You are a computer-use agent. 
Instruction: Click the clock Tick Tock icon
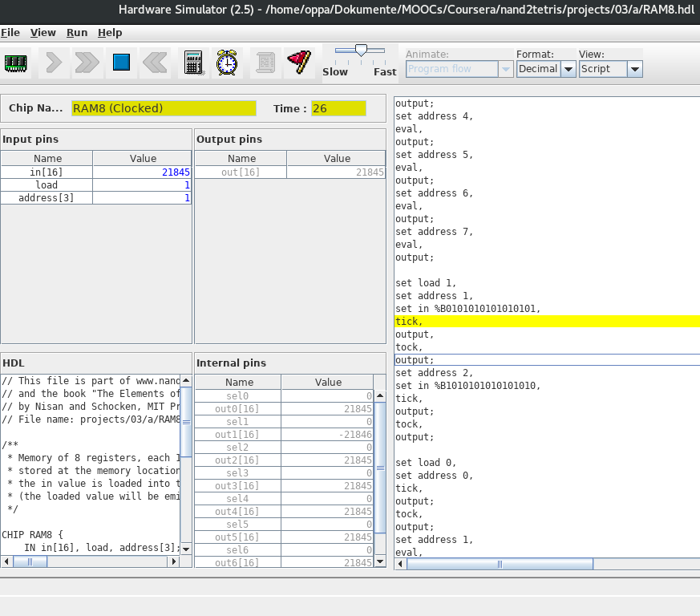(228, 63)
